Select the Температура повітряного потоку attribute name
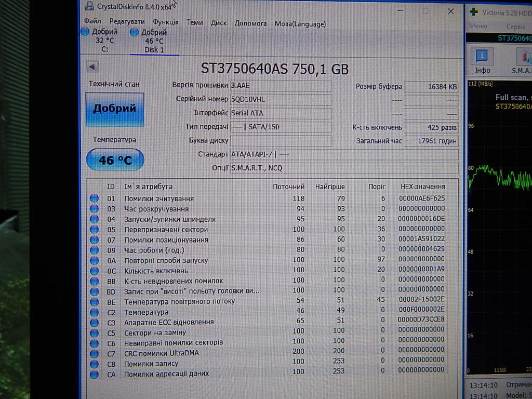Image resolution: width=532 pixels, height=399 pixels. pyautogui.click(x=179, y=301)
